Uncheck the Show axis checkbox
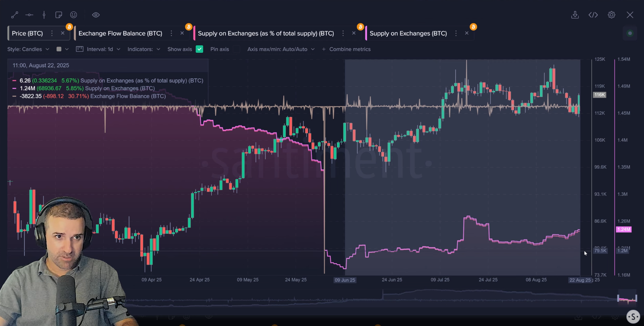 (x=199, y=49)
